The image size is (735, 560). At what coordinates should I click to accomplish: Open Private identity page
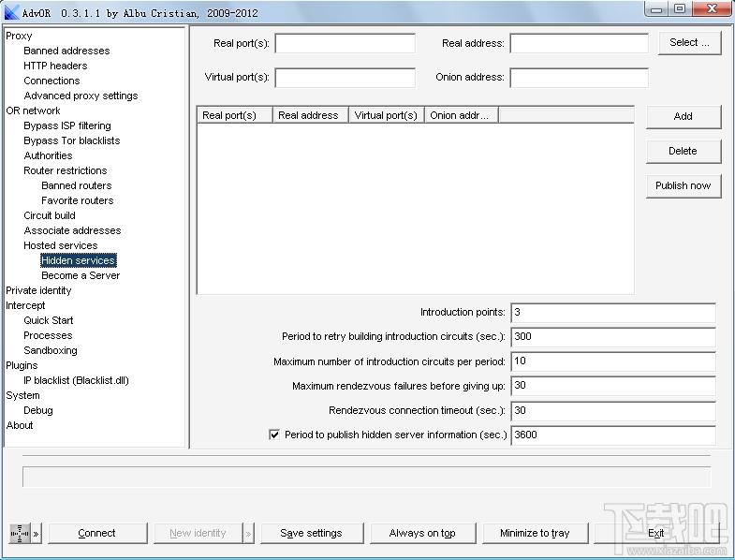point(38,291)
